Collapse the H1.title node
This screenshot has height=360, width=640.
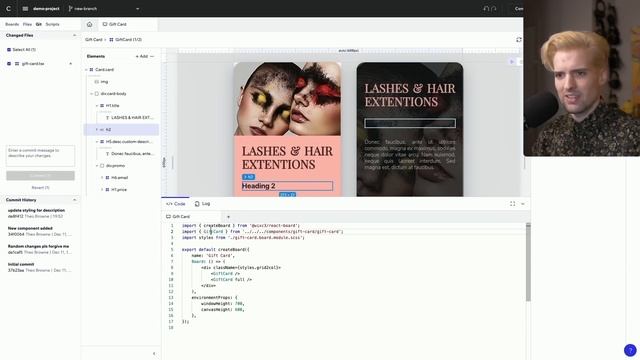[x=97, y=106]
